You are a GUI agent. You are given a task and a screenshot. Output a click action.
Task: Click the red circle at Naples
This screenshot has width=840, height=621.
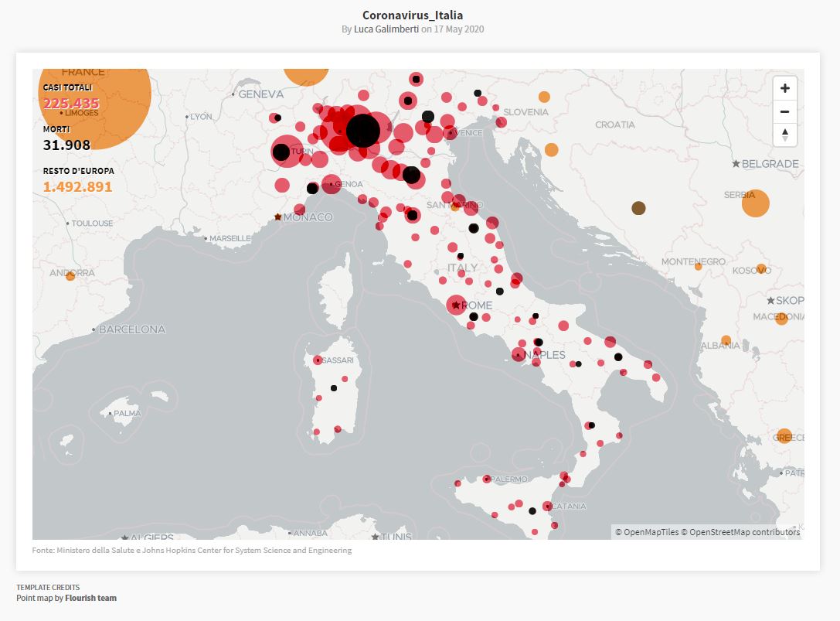(518, 355)
